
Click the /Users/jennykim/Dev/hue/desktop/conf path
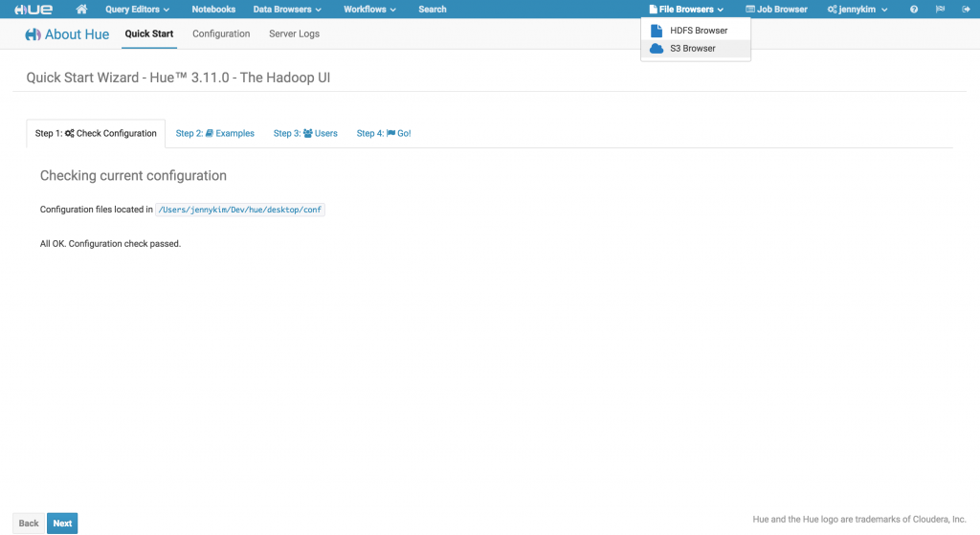coord(240,210)
